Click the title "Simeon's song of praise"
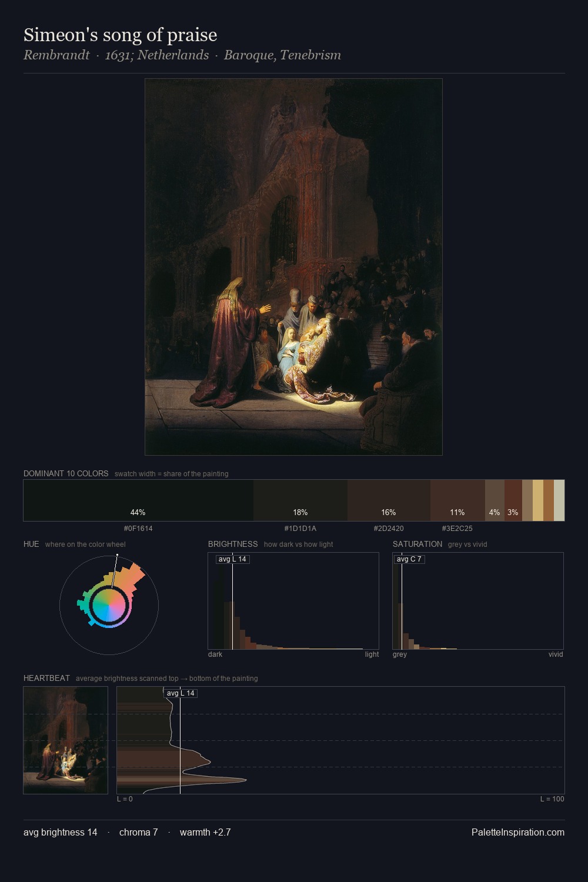Viewport: 588px width, 882px height. point(121,35)
